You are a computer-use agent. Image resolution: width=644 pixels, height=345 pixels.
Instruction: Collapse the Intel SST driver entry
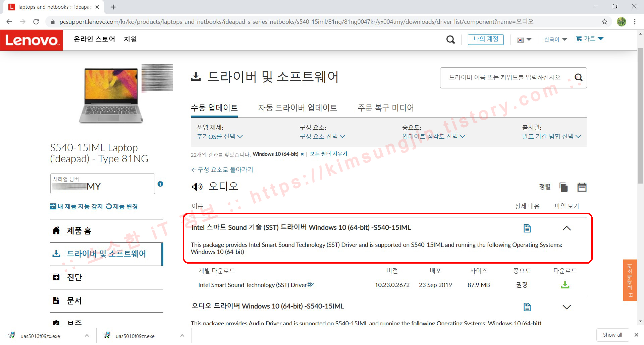pos(567,228)
